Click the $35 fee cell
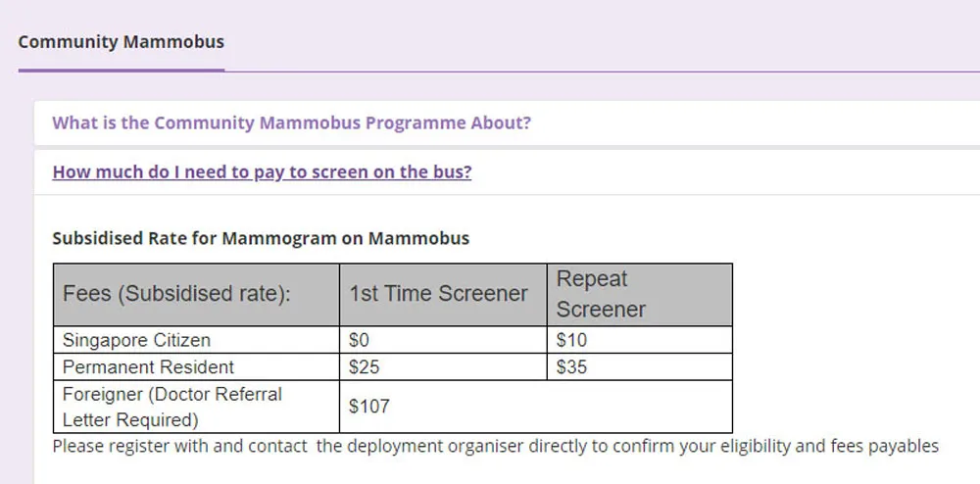980x484 pixels. (x=639, y=366)
